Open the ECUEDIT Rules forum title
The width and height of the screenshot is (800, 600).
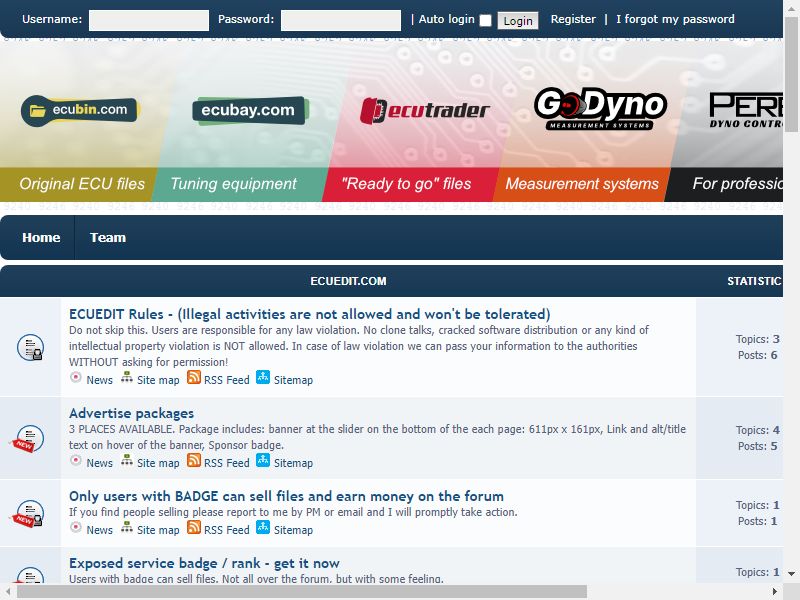[309, 314]
